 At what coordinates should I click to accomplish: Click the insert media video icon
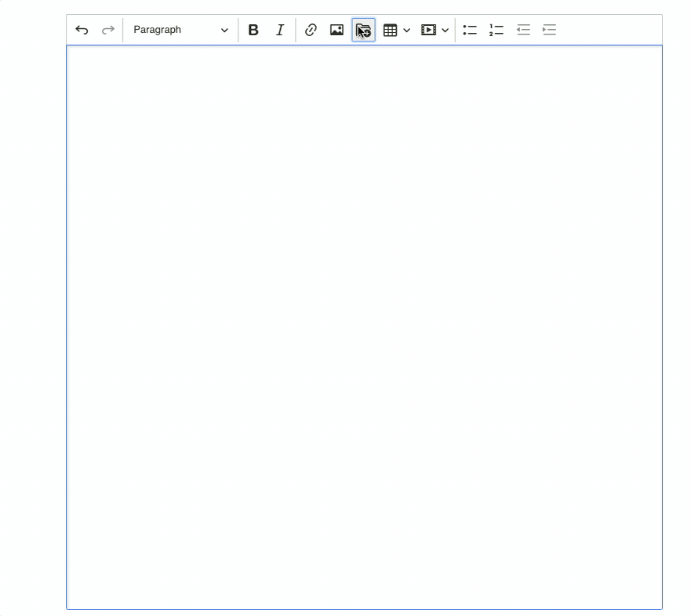[x=428, y=30]
